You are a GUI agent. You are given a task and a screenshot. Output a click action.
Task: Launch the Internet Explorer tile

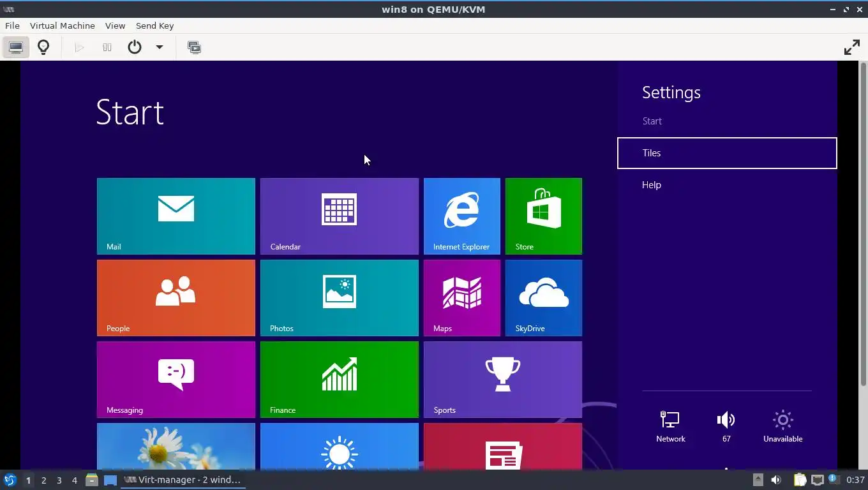click(462, 216)
